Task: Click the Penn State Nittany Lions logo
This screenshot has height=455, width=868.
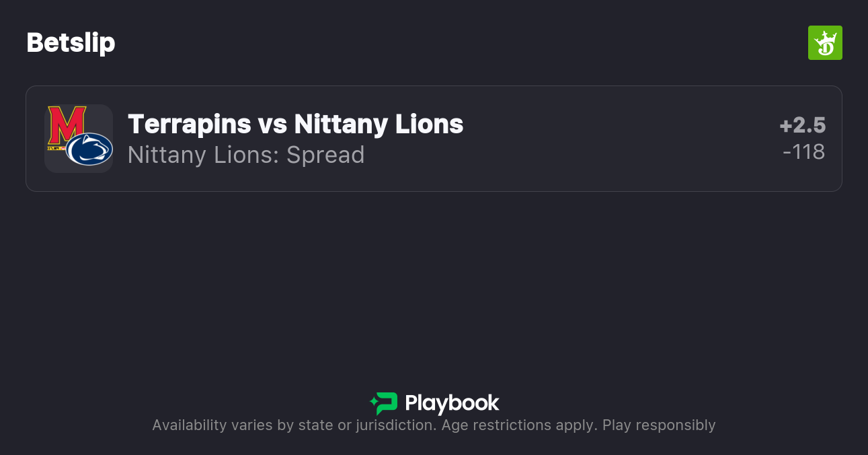Action: click(x=89, y=149)
